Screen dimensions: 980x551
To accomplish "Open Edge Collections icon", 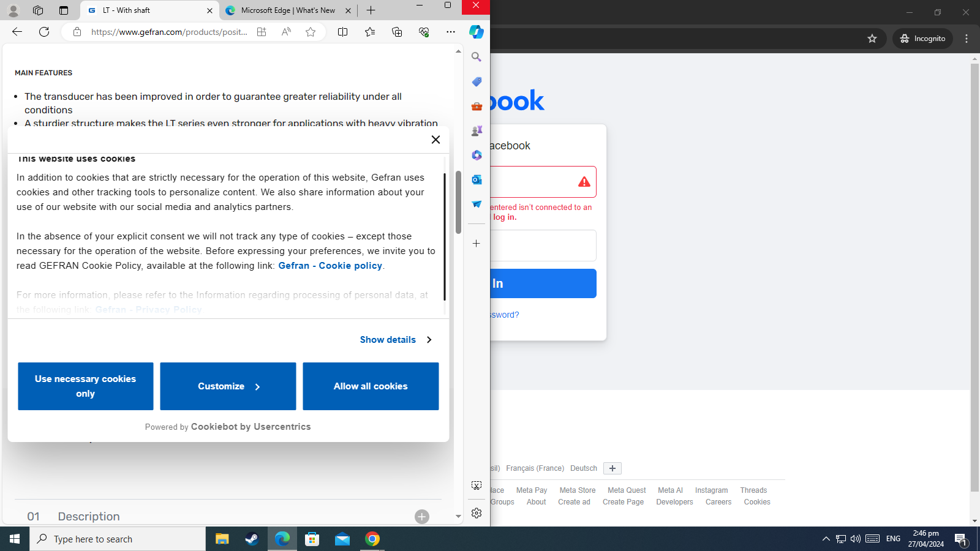I will coord(397,32).
